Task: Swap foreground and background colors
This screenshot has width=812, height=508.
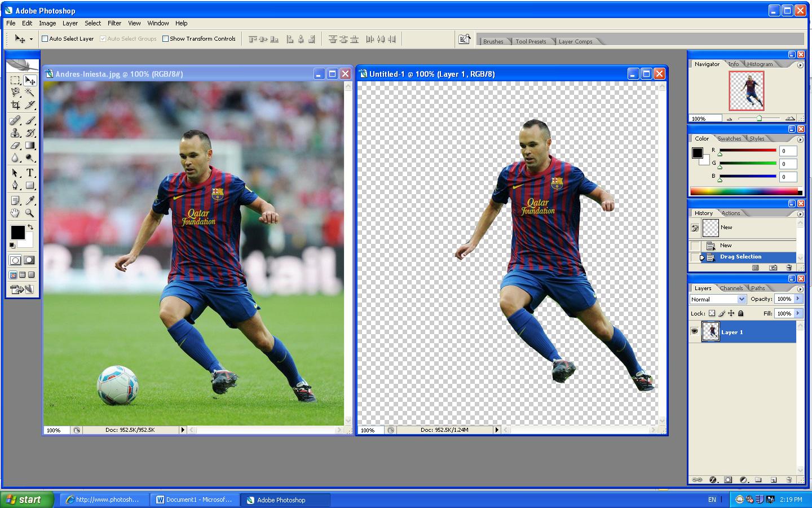Action: [x=30, y=227]
